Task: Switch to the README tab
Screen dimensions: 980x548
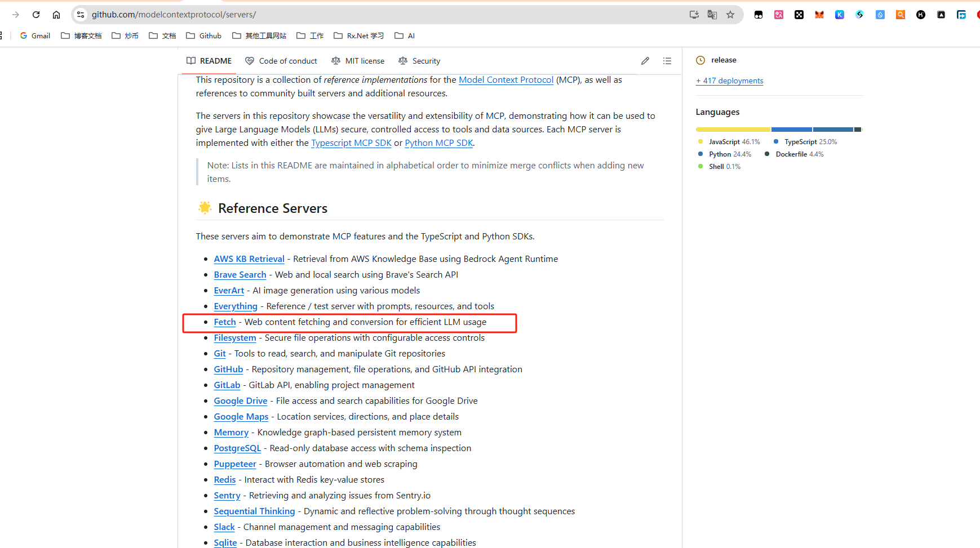Action: pyautogui.click(x=209, y=61)
